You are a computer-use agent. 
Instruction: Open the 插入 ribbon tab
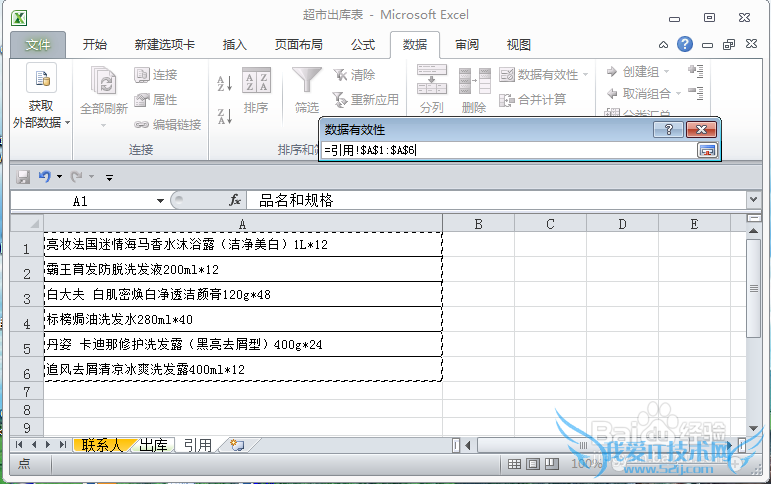(x=235, y=45)
